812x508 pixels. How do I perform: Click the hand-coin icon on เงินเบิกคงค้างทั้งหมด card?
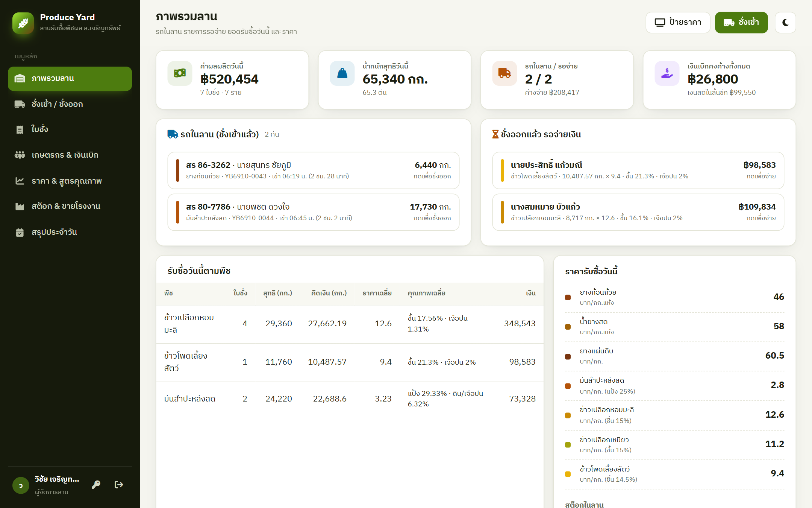[667, 73]
